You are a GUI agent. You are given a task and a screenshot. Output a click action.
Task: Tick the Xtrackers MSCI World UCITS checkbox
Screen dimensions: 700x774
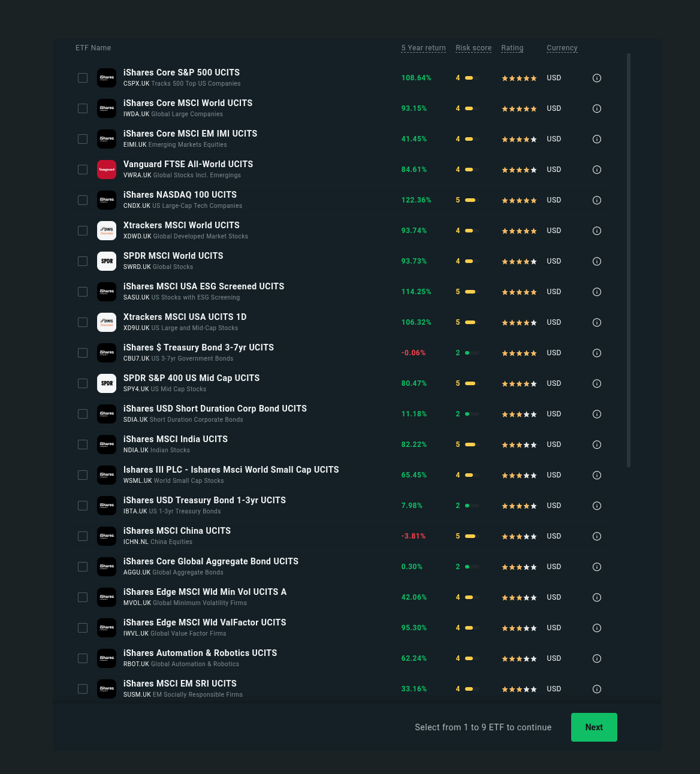[x=83, y=231]
